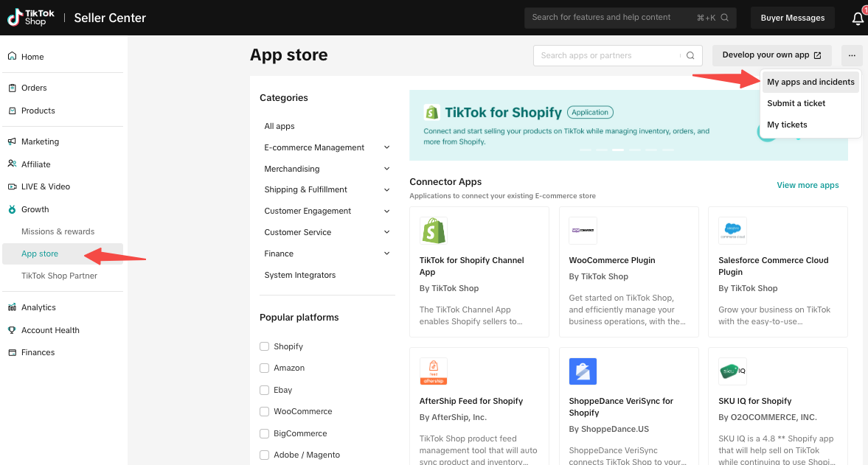Click the TikTok Shop logo
Viewport: 868px width, 465px height.
point(31,18)
